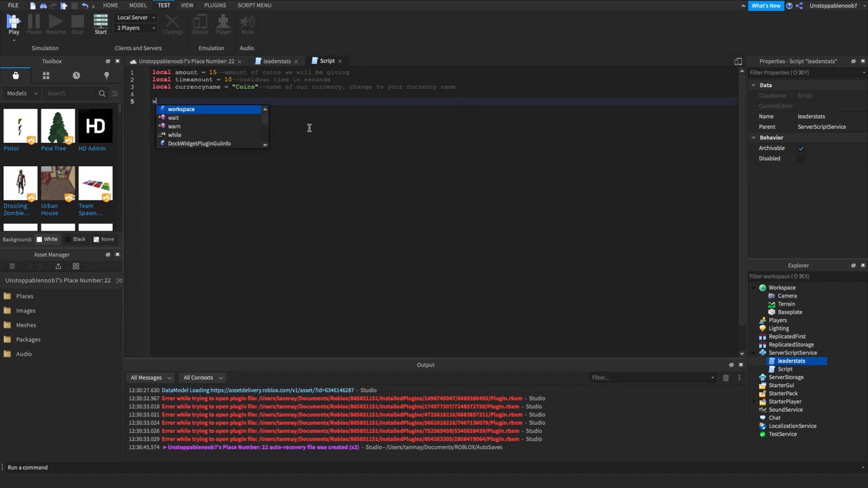This screenshot has width=868, height=488.
Task: Collapse the Behavior section in Properties
Action: click(753, 138)
